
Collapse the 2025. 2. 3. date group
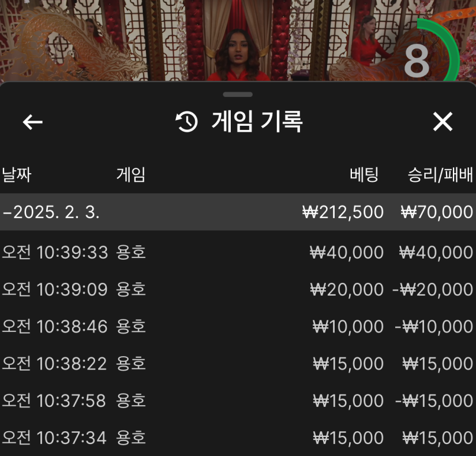[x=51, y=212]
